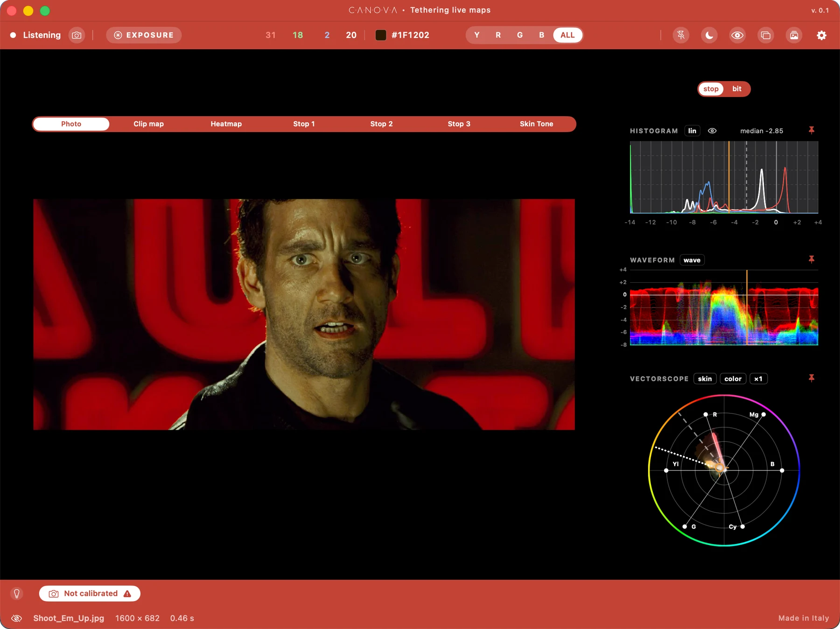The height and width of the screenshot is (629, 840).
Task: Click the Exposure button
Action: coord(144,35)
